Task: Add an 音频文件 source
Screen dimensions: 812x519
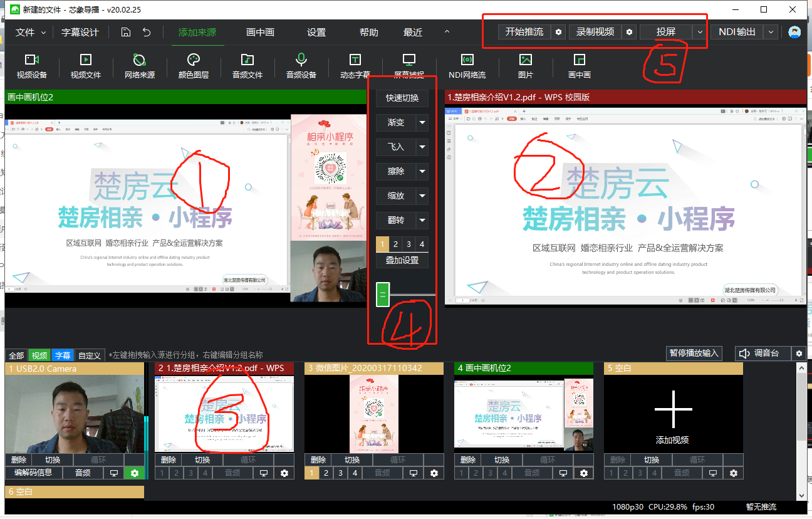Action: point(247,66)
